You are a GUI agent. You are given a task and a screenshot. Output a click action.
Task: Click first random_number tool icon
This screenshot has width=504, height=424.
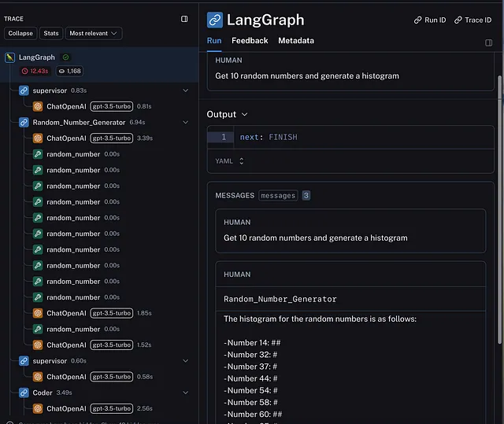tap(38, 154)
